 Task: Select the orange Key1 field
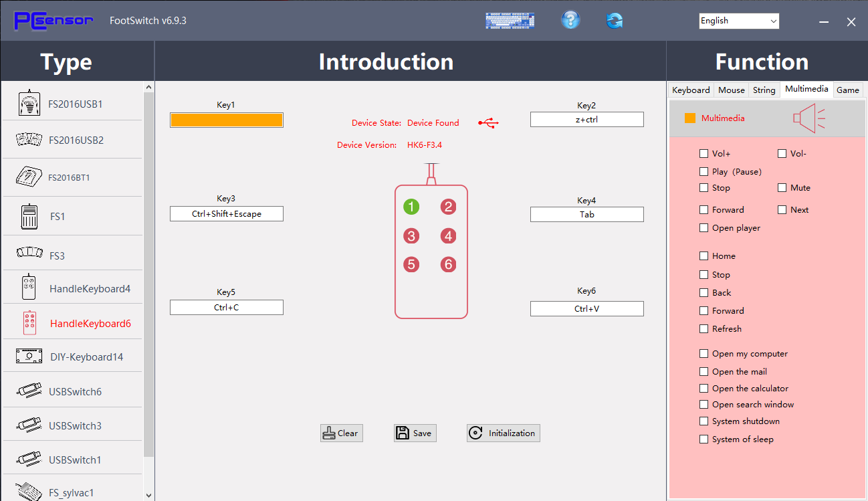point(226,120)
